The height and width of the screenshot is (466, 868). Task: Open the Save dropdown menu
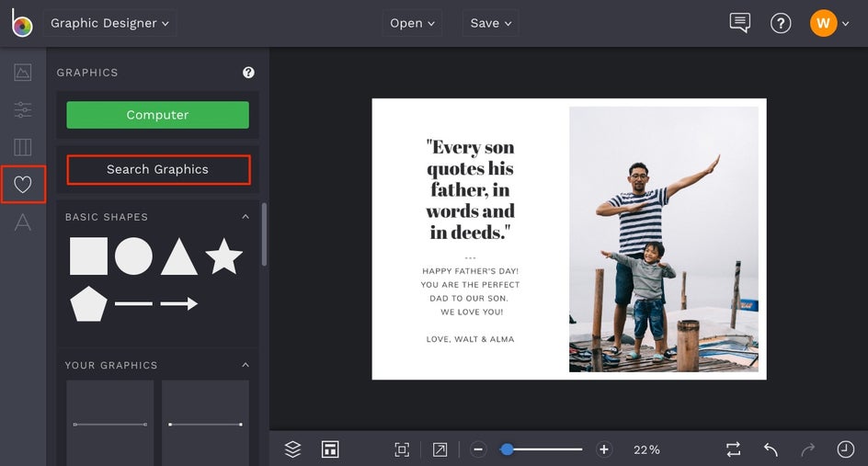[x=491, y=23]
